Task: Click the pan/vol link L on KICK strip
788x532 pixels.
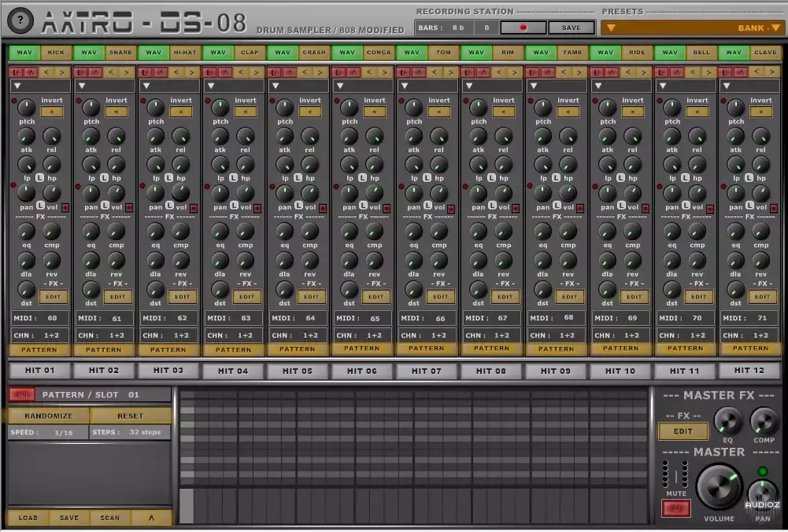Action: (41, 205)
